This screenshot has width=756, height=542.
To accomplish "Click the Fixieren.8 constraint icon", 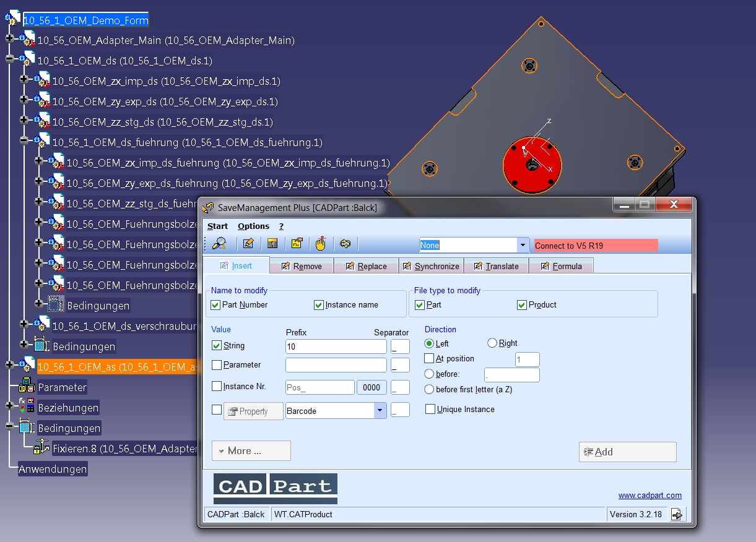I will (x=41, y=447).
